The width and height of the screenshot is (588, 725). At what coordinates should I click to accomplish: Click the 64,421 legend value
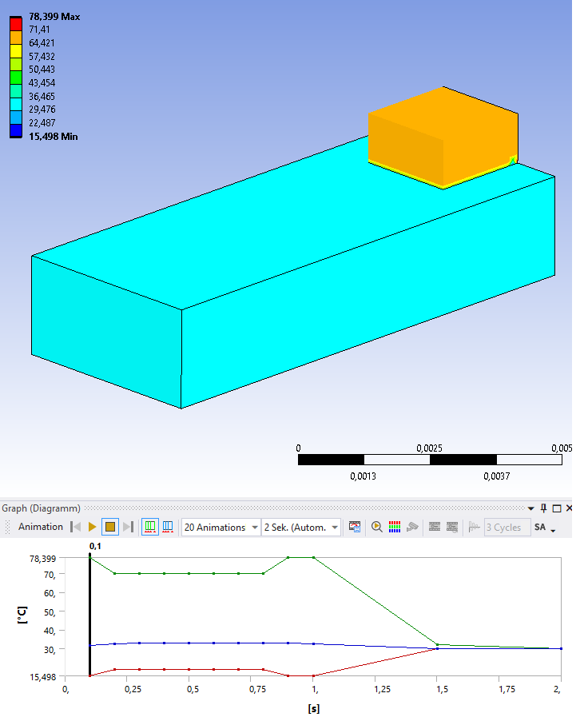point(42,43)
